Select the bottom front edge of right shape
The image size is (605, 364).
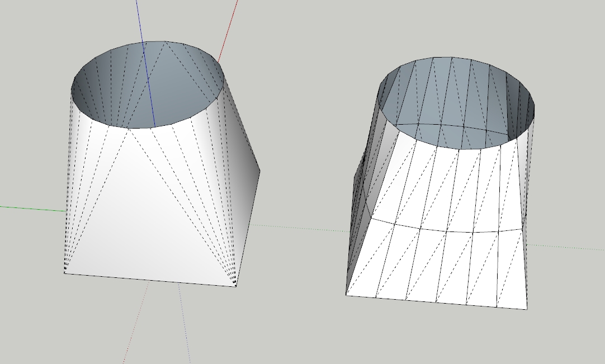(x=436, y=302)
